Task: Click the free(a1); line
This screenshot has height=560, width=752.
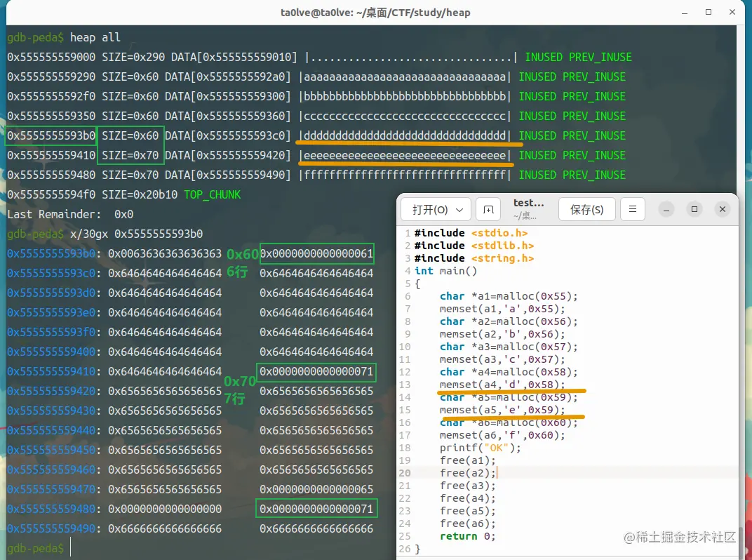Action: point(468,460)
